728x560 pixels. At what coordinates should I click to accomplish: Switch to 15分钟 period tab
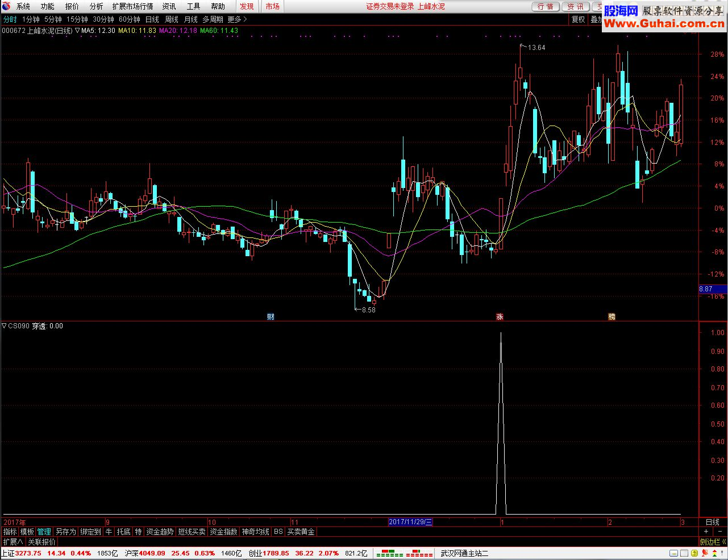click(77, 19)
